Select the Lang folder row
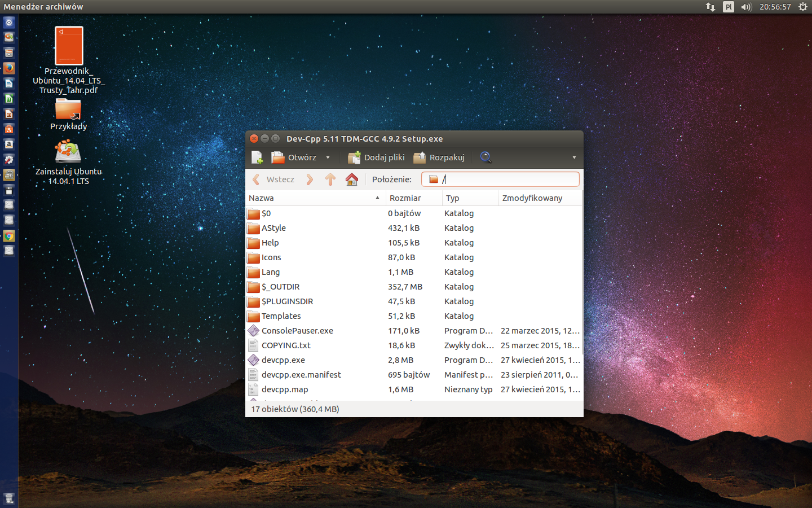 click(413, 272)
